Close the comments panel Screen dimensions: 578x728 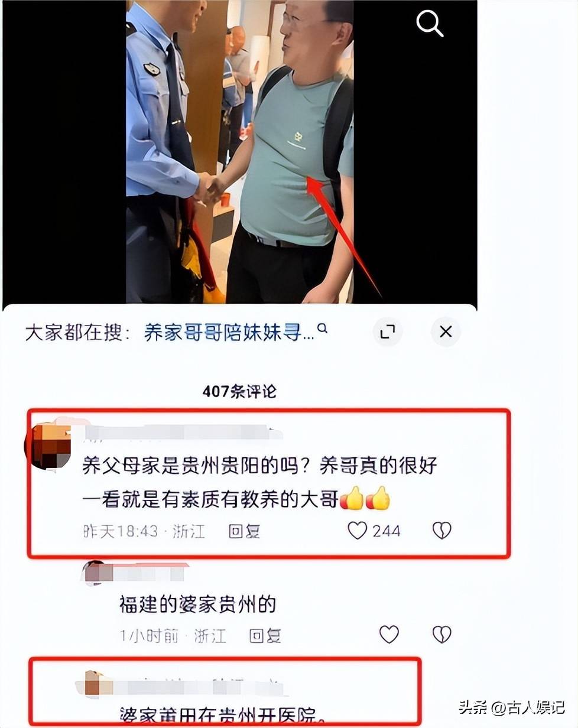446,332
